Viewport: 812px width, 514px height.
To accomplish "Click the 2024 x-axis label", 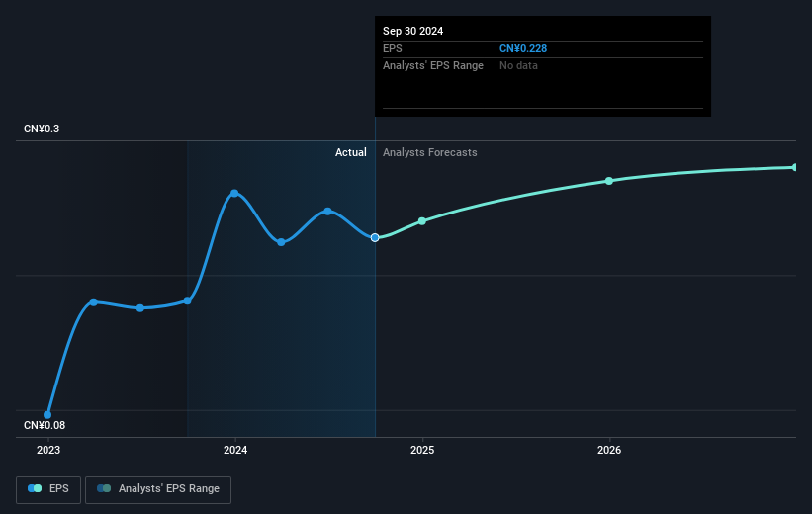I will click(235, 451).
